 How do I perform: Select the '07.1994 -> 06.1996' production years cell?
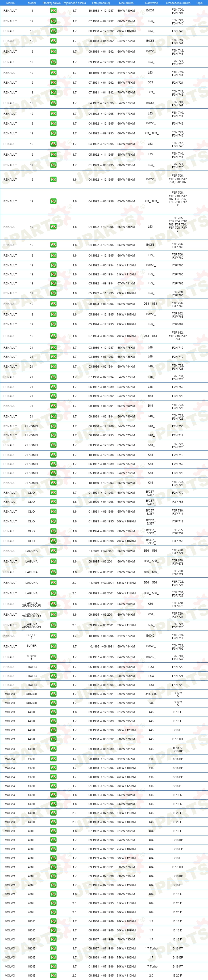pyautogui.click(x=101, y=336)
